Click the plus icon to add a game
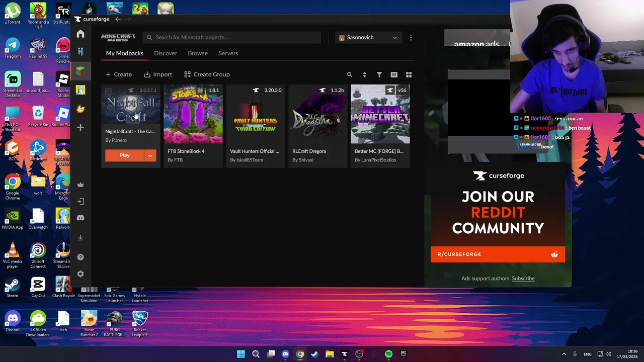The width and height of the screenshot is (644, 362). pyautogui.click(x=80, y=128)
